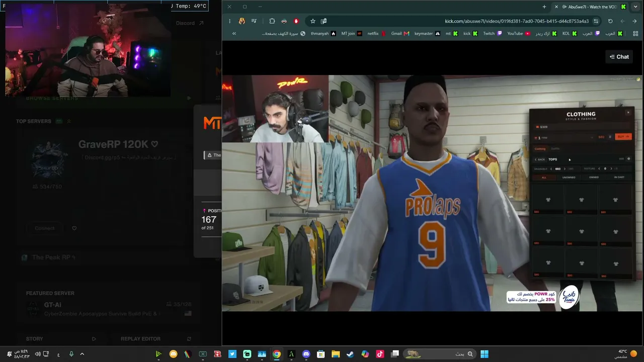
Task: Open the Gmail bookmark
Action: [400, 34]
